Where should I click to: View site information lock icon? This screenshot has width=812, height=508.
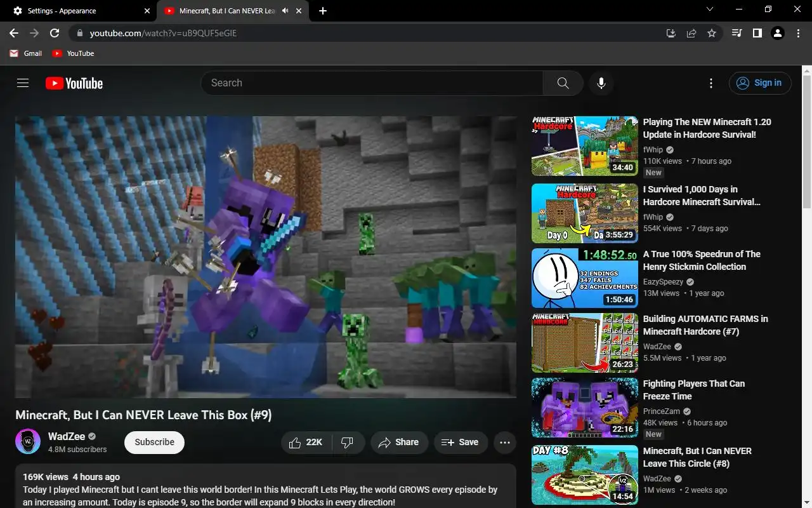point(79,33)
